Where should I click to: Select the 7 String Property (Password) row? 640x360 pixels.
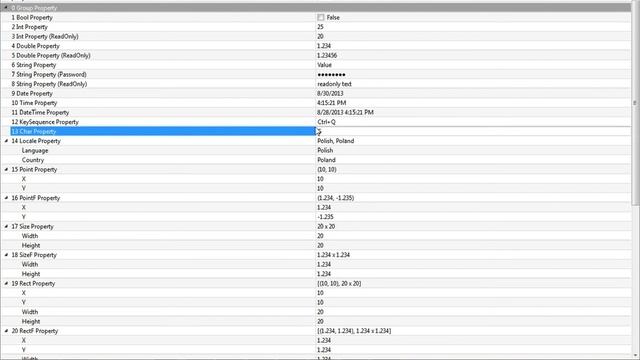[316, 74]
